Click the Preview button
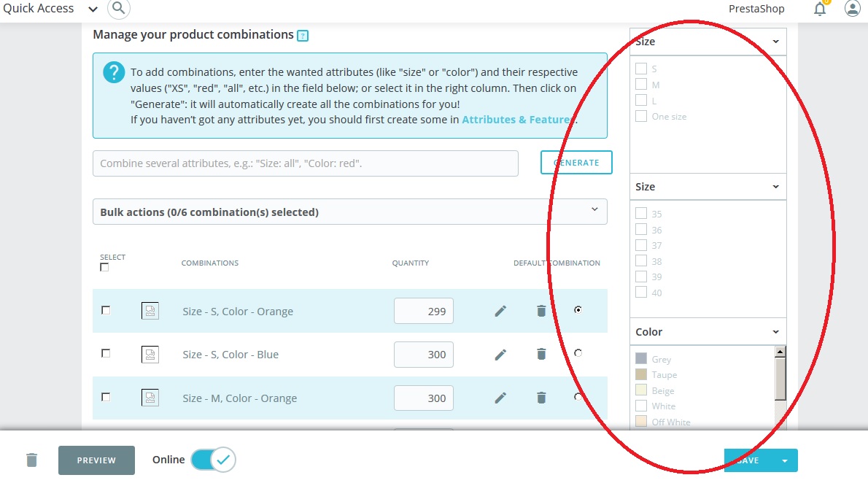The image size is (868, 483). click(x=96, y=460)
